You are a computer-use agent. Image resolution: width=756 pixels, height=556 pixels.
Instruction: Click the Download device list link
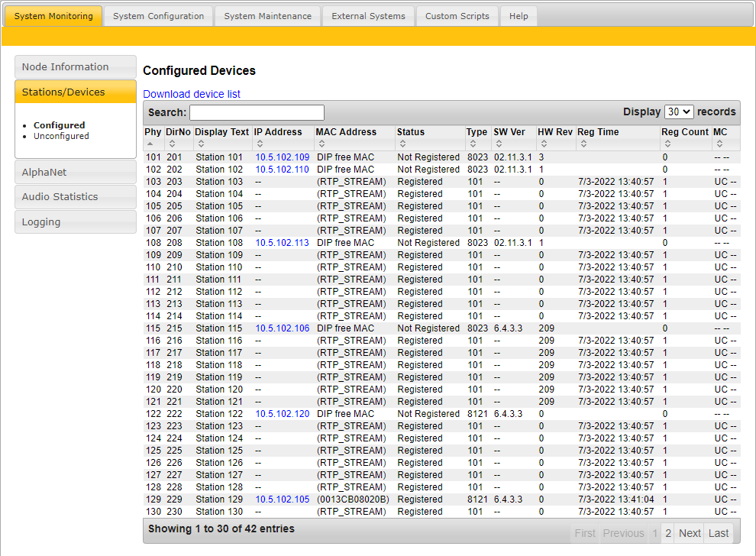(192, 94)
